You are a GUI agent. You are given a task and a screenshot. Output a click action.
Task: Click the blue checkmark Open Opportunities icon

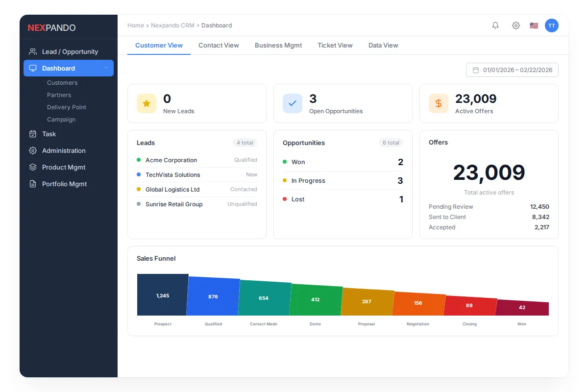(x=293, y=103)
